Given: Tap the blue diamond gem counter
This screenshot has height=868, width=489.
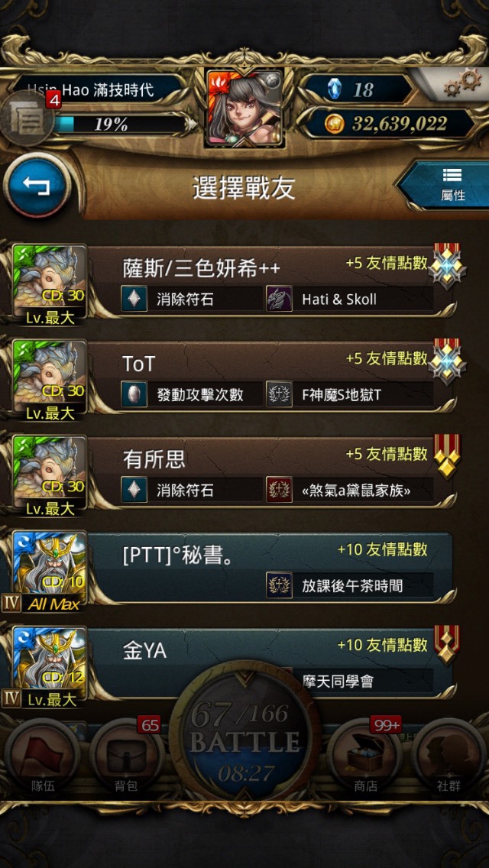Looking at the screenshot, I should (335, 89).
